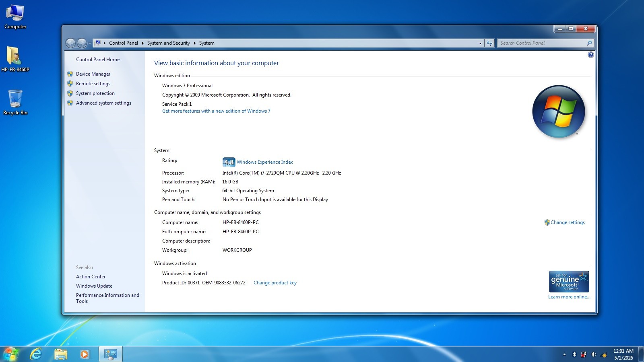Open Windows Explorer from taskbar
This screenshot has width=644, height=362.
pyautogui.click(x=61, y=354)
